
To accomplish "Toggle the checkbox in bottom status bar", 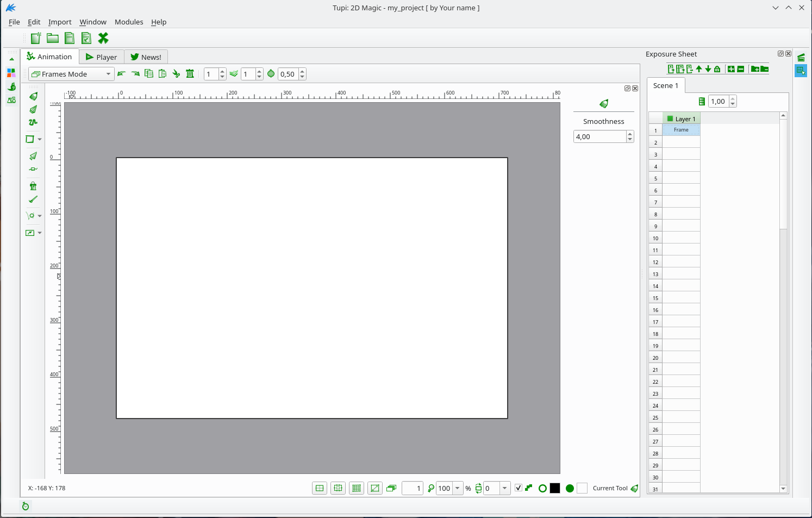I will click(x=519, y=488).
